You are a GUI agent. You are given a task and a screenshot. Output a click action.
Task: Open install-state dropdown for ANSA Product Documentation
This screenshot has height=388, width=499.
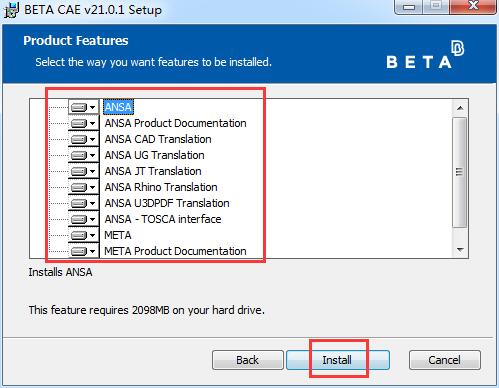[83, 123]
